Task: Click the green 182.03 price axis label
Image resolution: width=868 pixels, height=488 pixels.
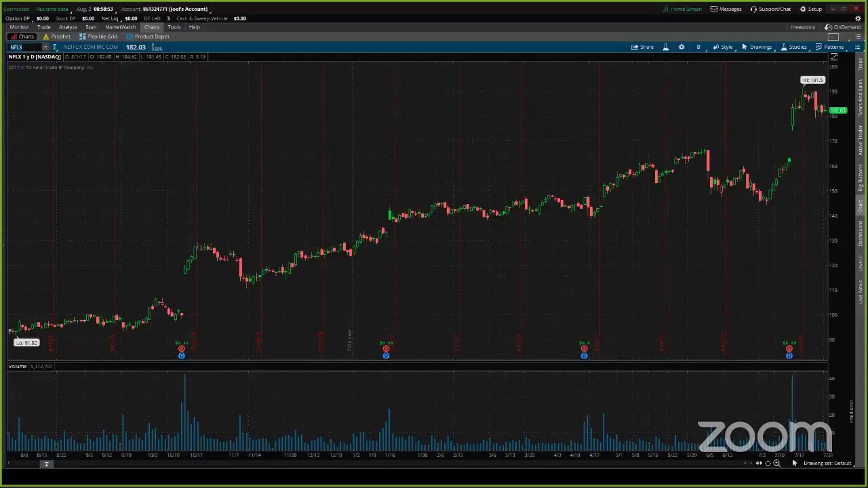Action: click(x=838, y=110)
